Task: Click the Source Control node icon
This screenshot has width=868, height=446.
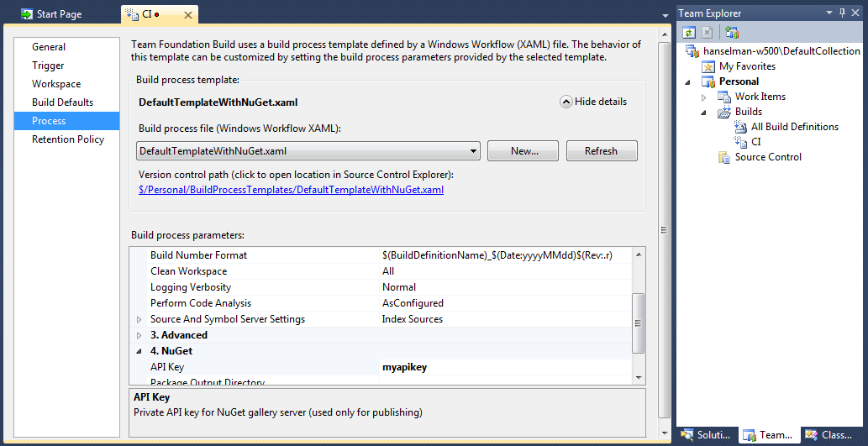Action: pos(724,157)
